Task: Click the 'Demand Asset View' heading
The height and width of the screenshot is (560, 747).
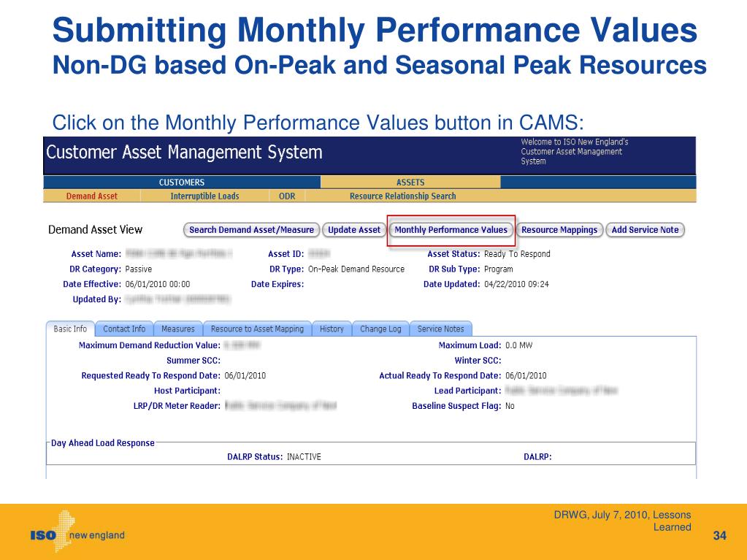Action: 95,229
